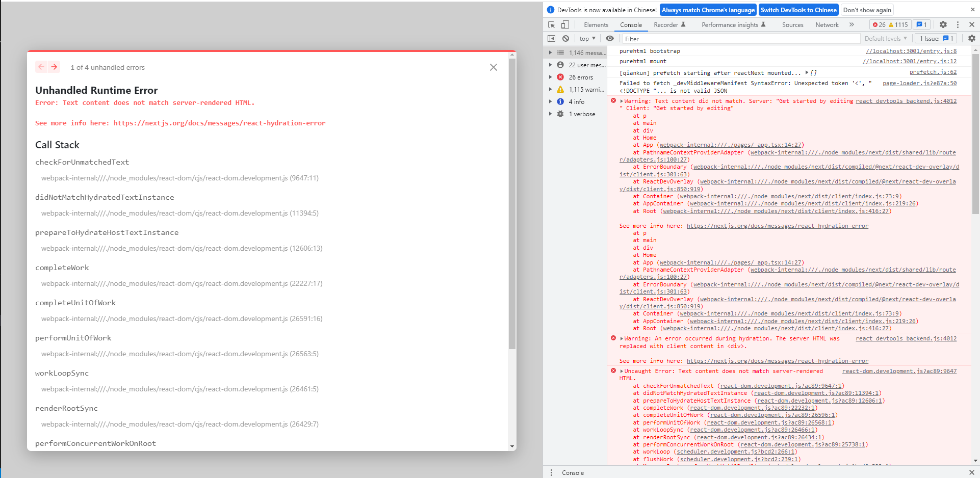Expand the 4 info sidebar group
Viewport: 980px width, 478px height.
550,101
